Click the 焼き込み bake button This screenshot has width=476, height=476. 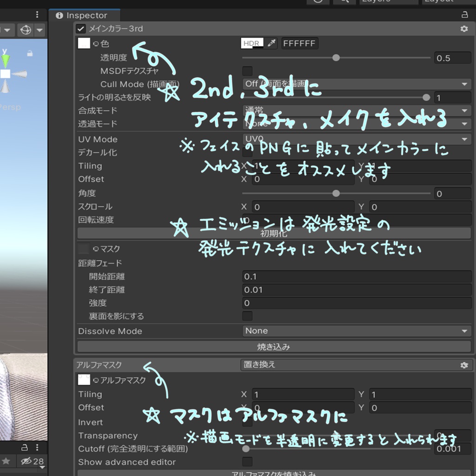(x=274, y=347)
